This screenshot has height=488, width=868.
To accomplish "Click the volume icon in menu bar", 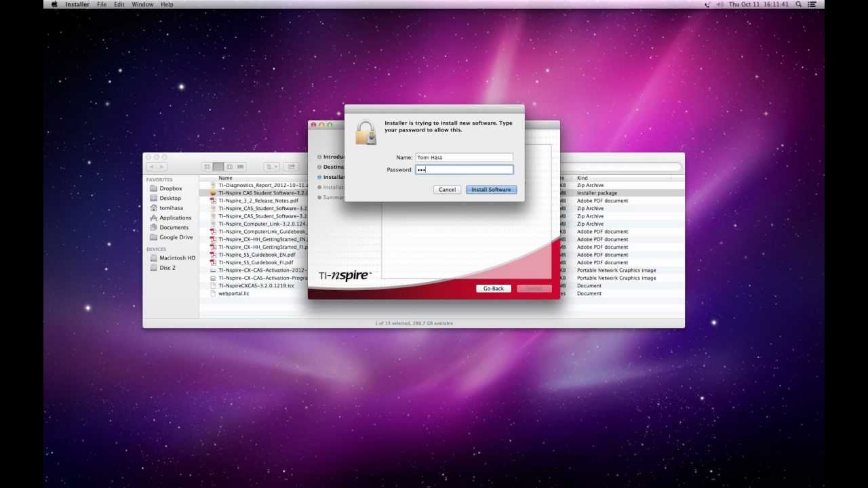I will point(719,4).
